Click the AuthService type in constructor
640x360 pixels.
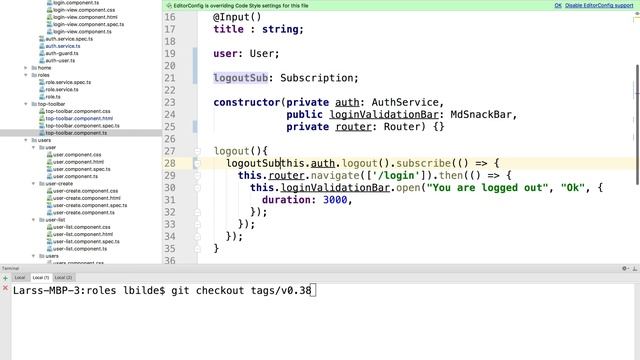405,102
